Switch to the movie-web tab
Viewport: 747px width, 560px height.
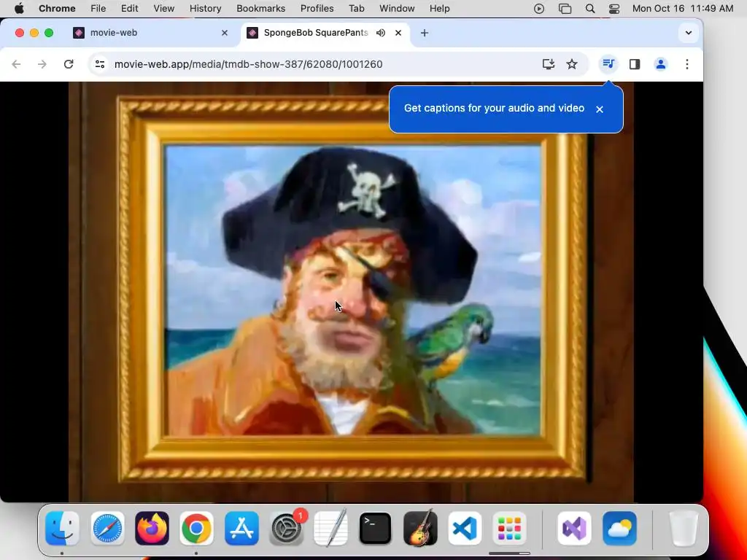pos(152,33)
